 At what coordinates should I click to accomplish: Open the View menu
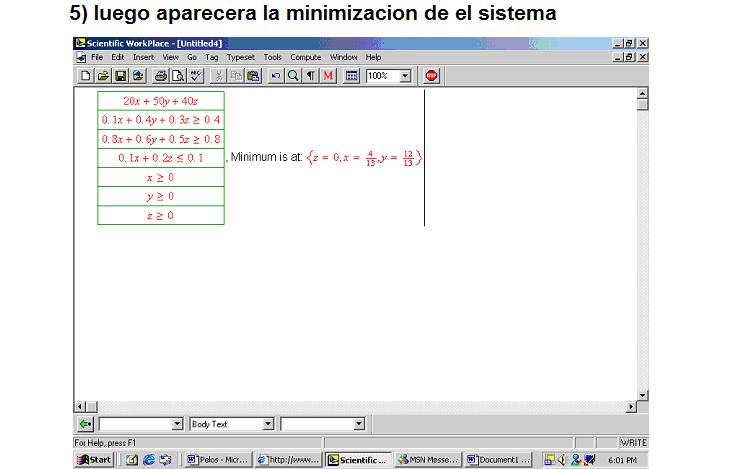(170, 57)
